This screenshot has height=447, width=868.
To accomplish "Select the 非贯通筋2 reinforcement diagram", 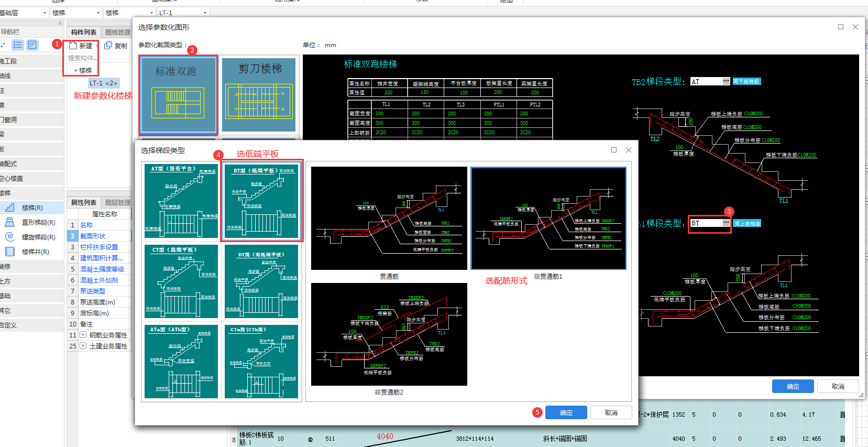I will pyautogui.click(x=389, y=334).
